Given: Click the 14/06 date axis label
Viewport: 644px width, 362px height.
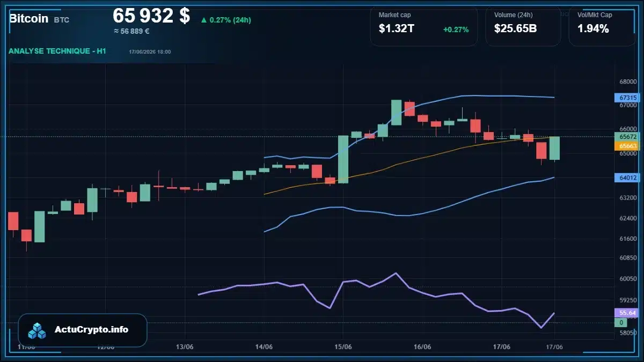Looking at the screenshot, I should pyautogui.click(x=264, y=347).
